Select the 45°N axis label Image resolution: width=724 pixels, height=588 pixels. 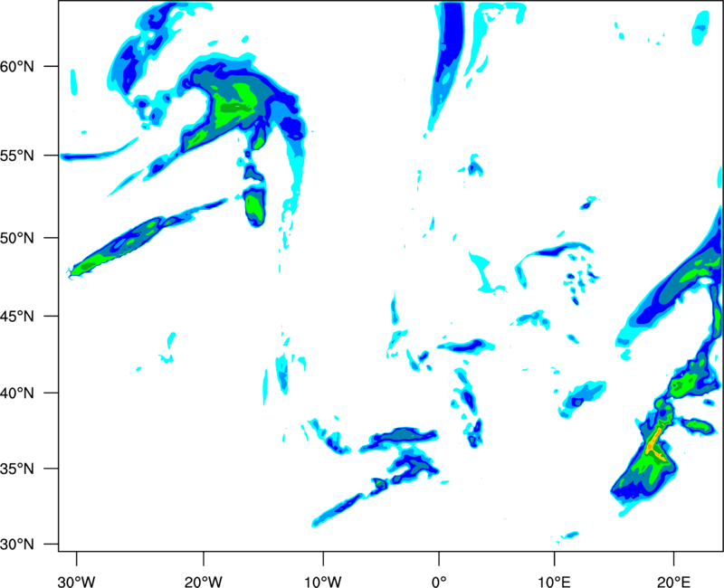point(17,317)
